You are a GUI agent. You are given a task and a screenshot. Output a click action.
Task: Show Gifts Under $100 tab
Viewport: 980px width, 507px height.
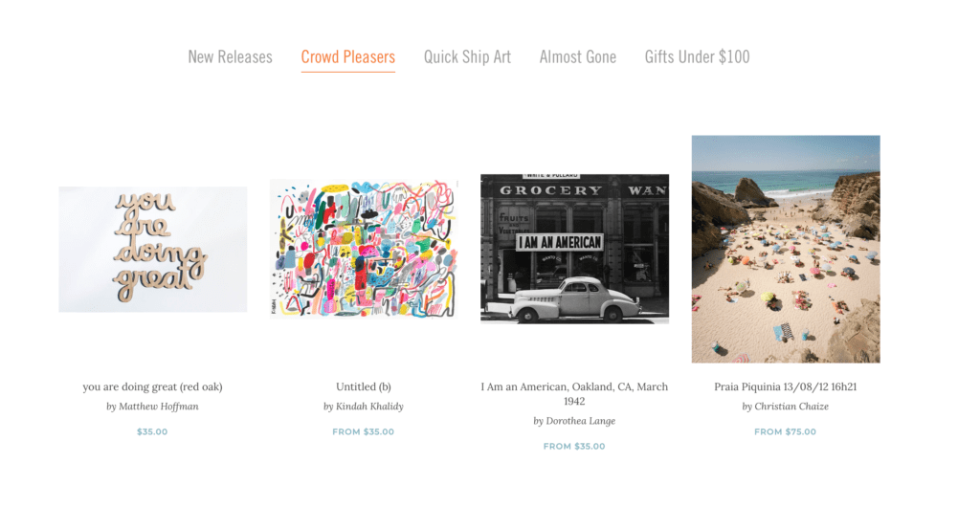pos(697,56)
